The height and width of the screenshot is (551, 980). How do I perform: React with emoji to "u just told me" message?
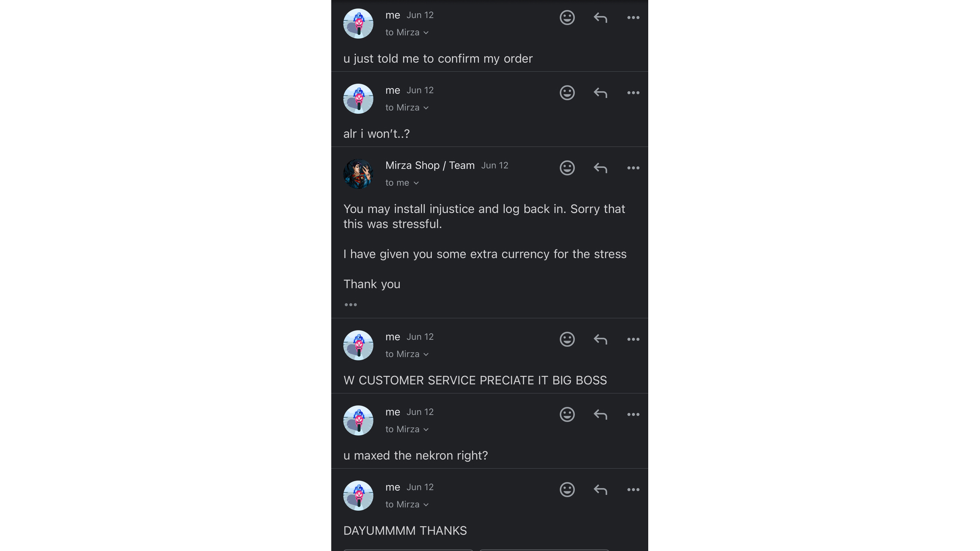tap(567, 18)
